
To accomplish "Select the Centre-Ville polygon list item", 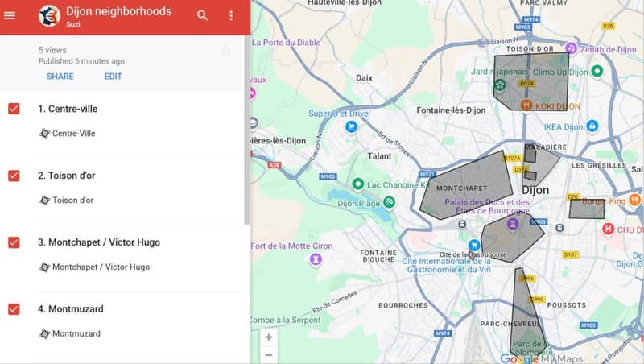I will click(x=73, y=133).
